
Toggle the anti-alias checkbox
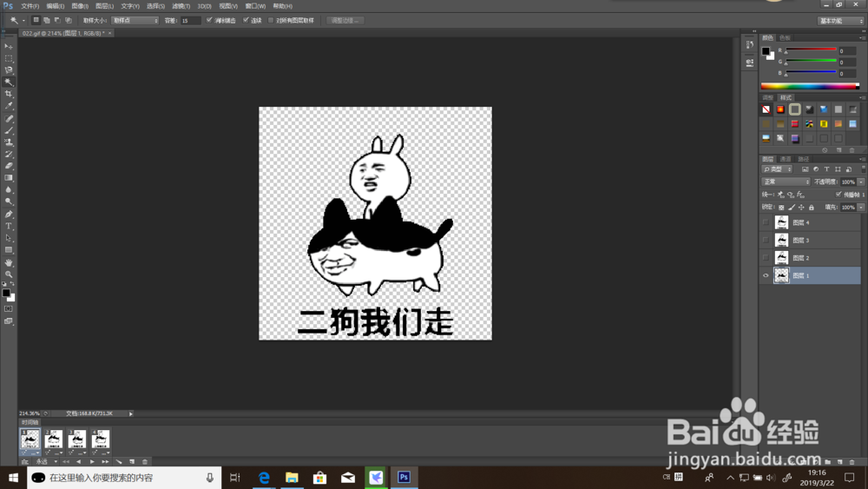tap(209, 20)
